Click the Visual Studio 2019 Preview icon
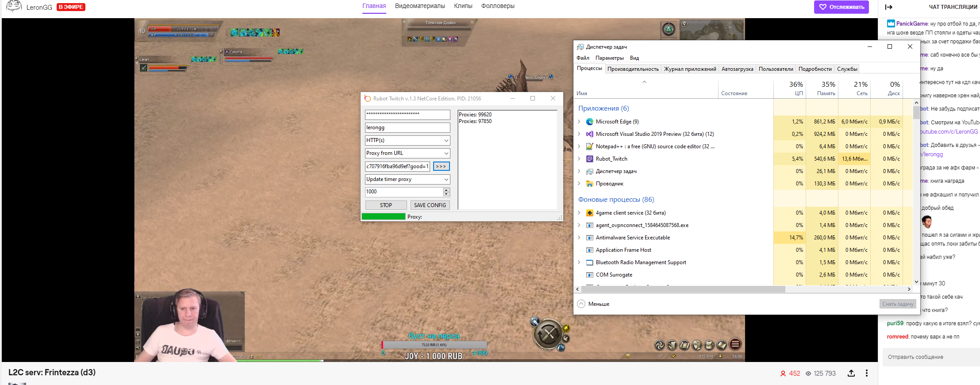 click(x=589, y=134)
